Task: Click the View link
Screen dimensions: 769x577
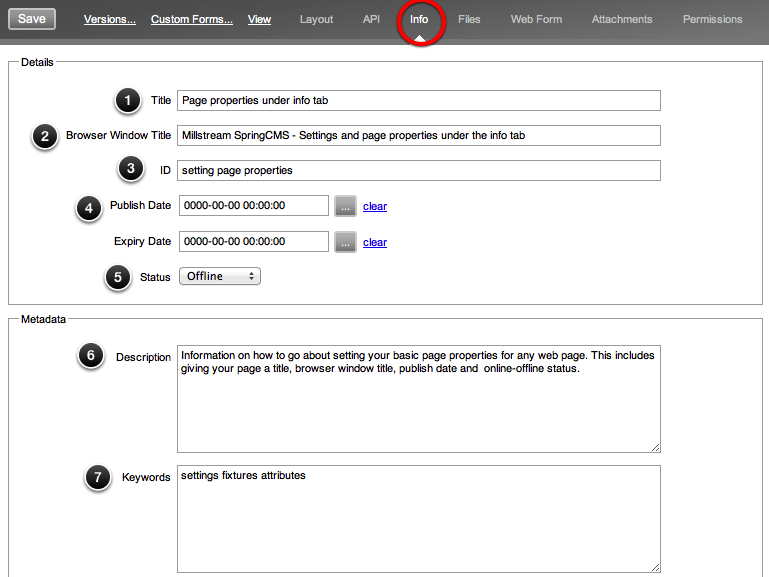Action: [259, 19]
